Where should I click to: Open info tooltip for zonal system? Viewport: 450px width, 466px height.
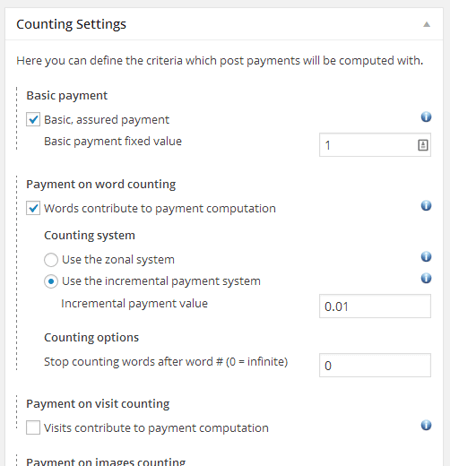click(426, 257)
